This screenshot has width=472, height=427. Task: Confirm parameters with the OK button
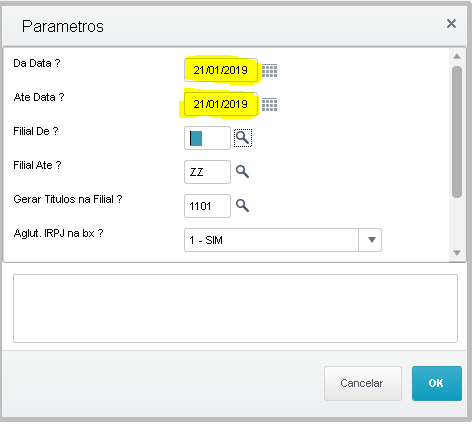(x=437, y=383)
